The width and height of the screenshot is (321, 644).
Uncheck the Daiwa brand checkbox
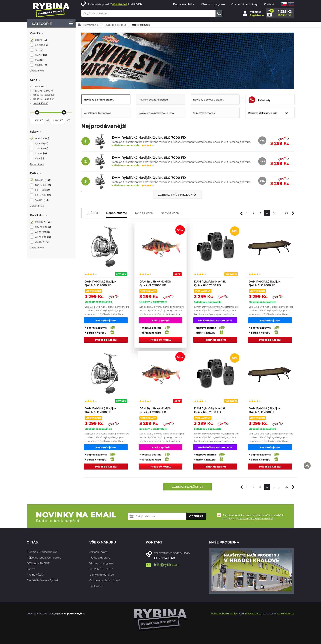(x=32, y=40)
